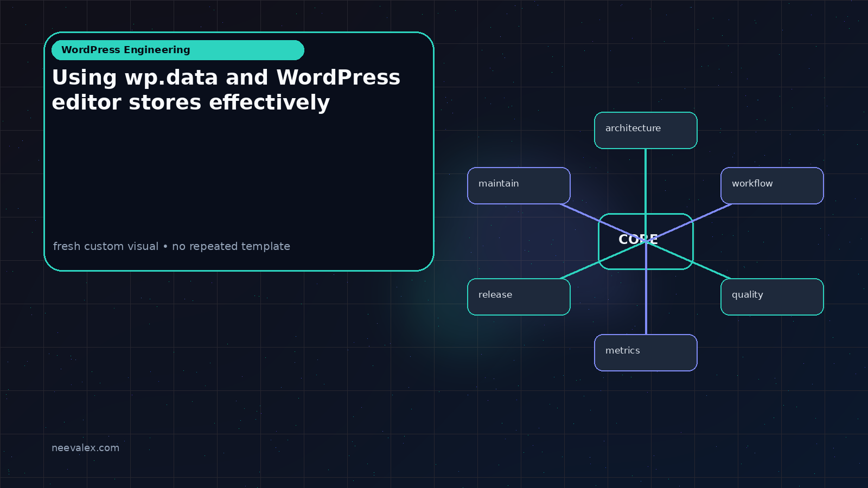Select the architecture node
Screen dimensions: 868x488
(x=646, y=130)
